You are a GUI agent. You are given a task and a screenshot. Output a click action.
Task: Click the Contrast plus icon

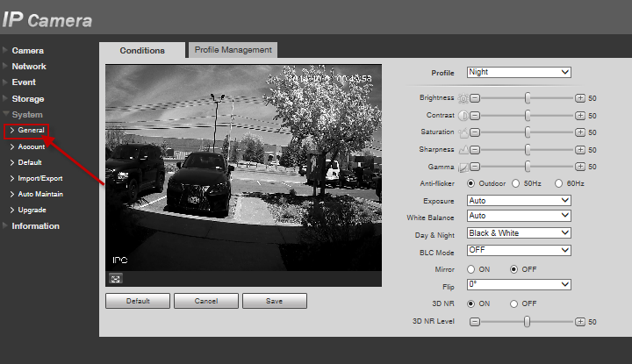coord(580,116)
